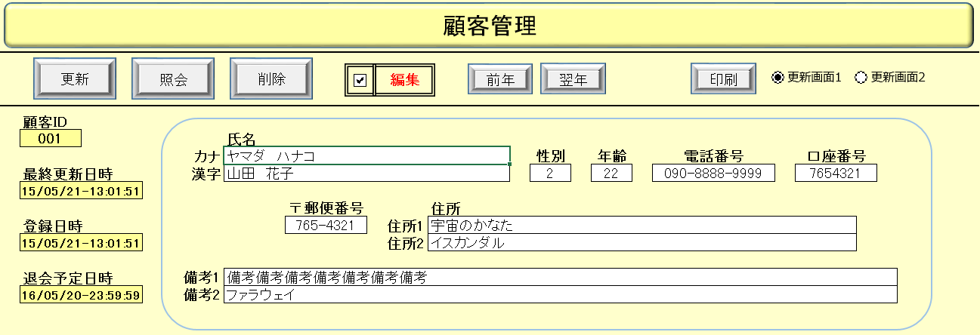Select the 性別 field

click(550, 174)
